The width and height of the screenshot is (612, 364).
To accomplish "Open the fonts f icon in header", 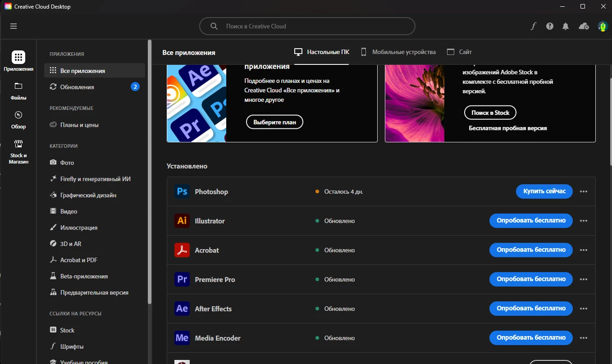I will click(x=533, y=26).
